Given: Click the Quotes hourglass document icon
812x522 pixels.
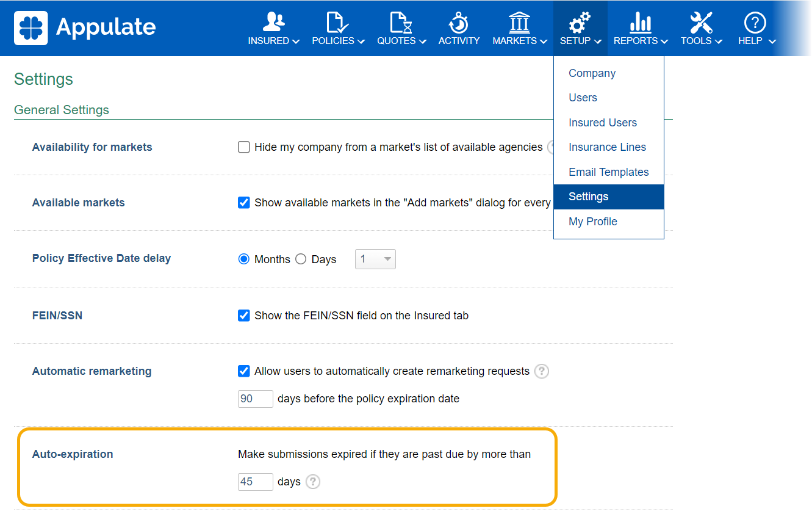Looking at the screenshot, I should click(x=401, y=22).
